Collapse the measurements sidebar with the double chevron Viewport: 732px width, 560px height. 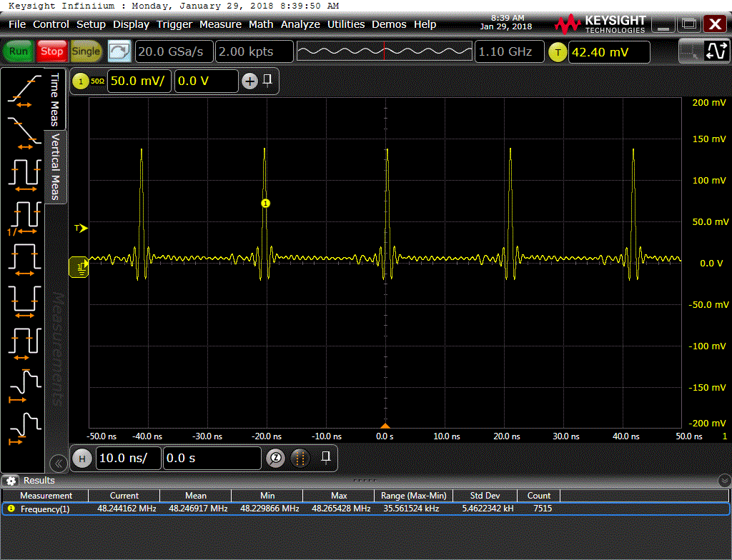[x=59, y=463]
